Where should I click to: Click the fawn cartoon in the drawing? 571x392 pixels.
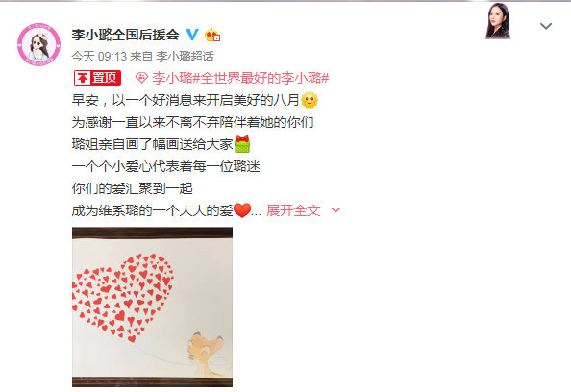click(x=207, y=353)
